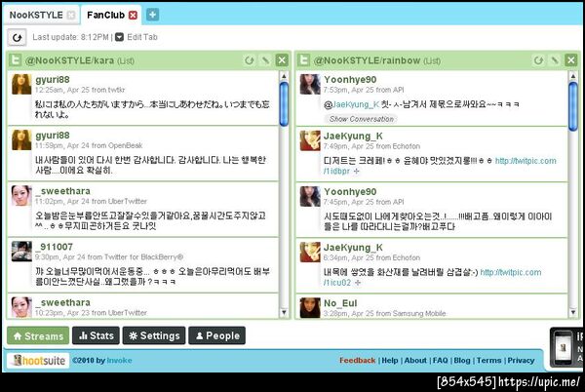Image resolution: width=585 pixels, height=392 pixels.
Task: Open _sweethara username on 11:02pm tweet
Action: coord(62,191)
